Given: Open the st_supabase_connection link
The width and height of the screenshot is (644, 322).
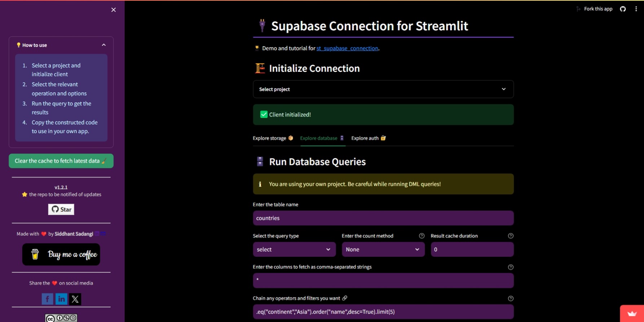Looking at the screenshot, I should pyautogui.click(x=347, y=48).
